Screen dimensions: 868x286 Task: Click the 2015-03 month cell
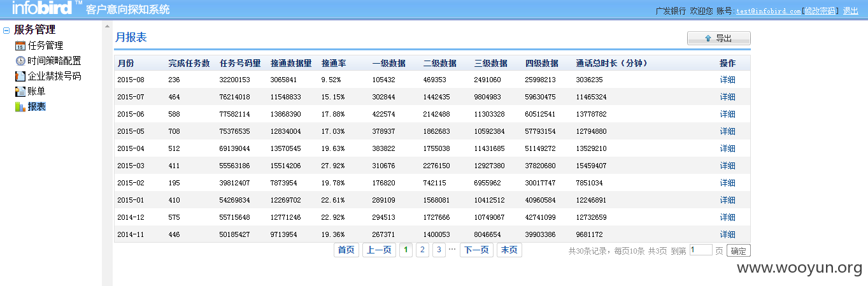pyautogui.click(x=131, y=166)
